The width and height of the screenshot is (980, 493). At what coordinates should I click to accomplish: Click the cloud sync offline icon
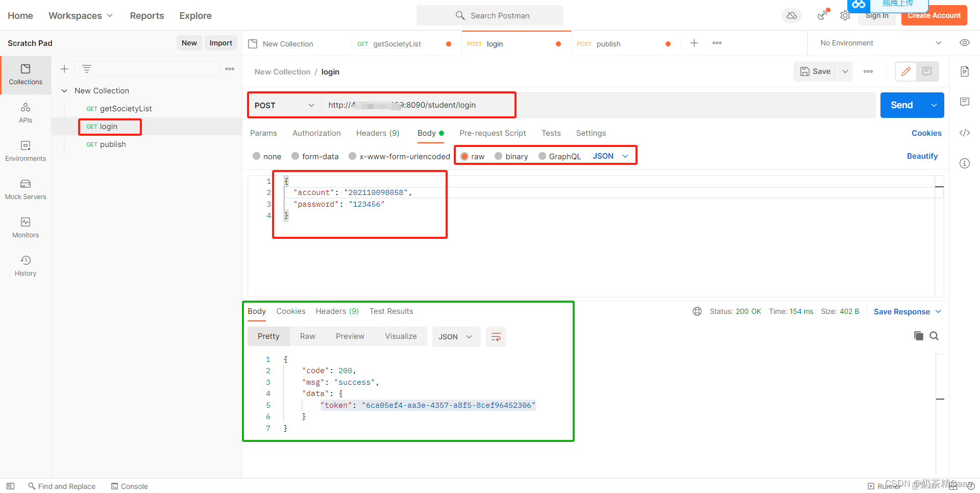(792, 16)
